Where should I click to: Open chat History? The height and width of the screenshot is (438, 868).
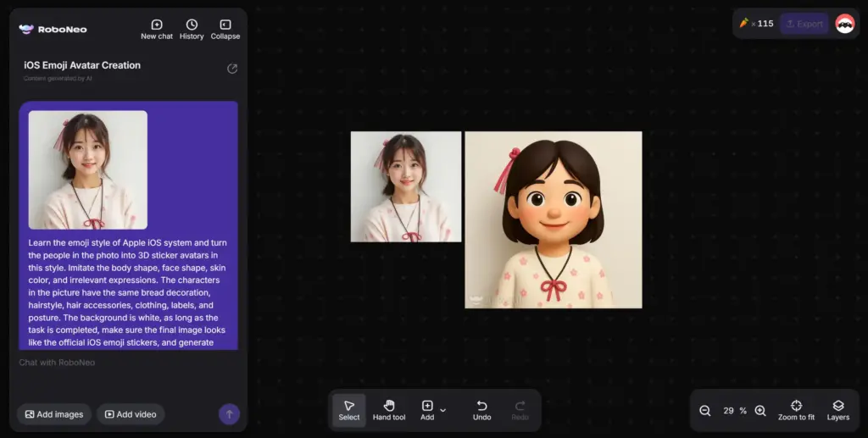click(x=192, y=30)
